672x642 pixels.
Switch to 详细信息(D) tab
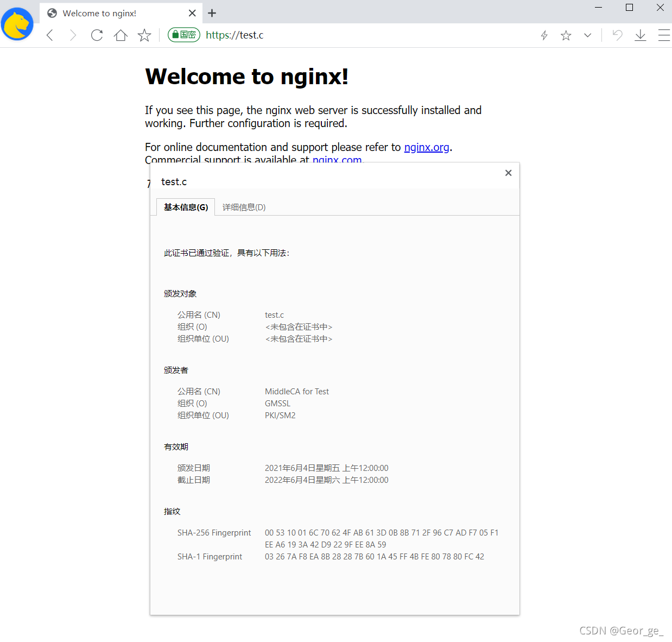click(244, 207)
